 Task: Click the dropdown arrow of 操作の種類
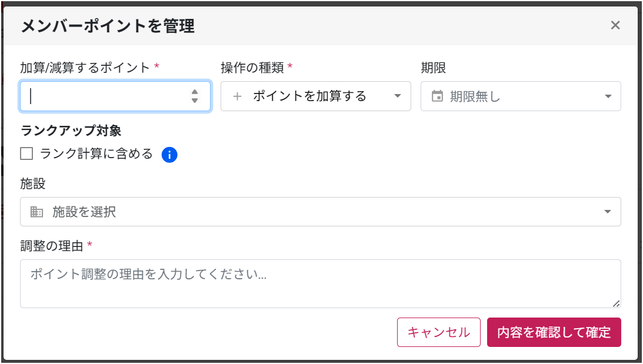[398, 96]
